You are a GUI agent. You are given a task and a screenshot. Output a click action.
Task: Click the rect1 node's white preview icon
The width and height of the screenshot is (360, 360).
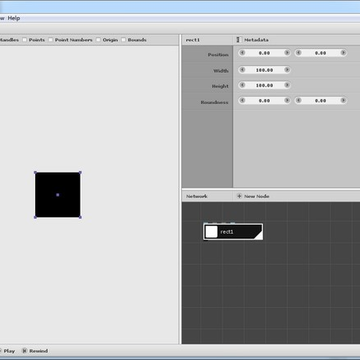(x=211, y=232)
